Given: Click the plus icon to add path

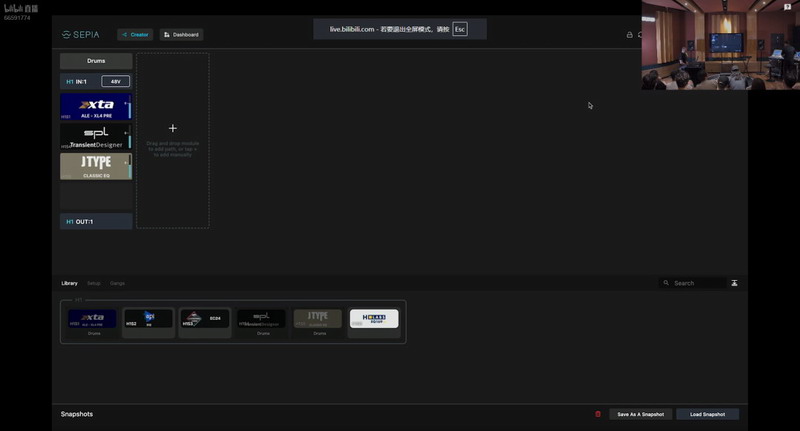Looking at the screenshot, I should click(x=173, y=128).
